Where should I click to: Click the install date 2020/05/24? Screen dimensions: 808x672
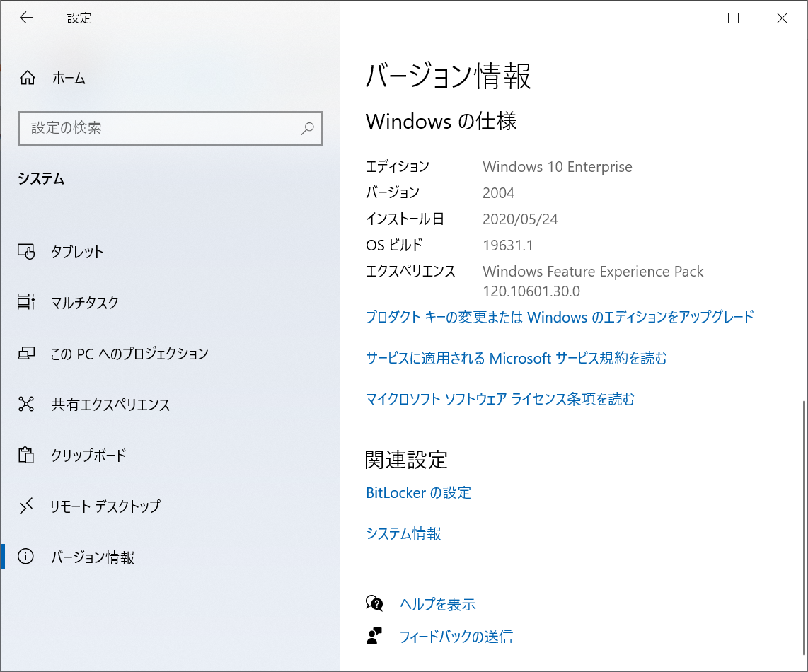point(520,219)
